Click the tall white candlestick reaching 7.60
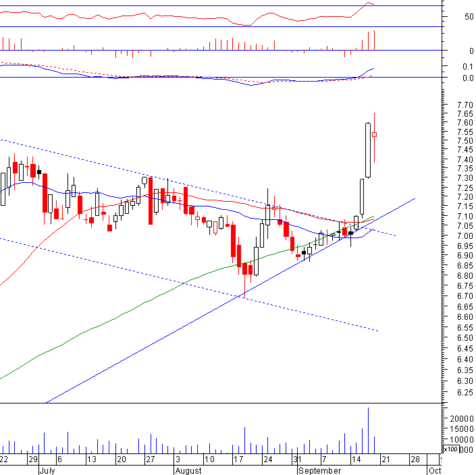Image resolution: width=476 pixels, height=475 pixels. [368, 150]
